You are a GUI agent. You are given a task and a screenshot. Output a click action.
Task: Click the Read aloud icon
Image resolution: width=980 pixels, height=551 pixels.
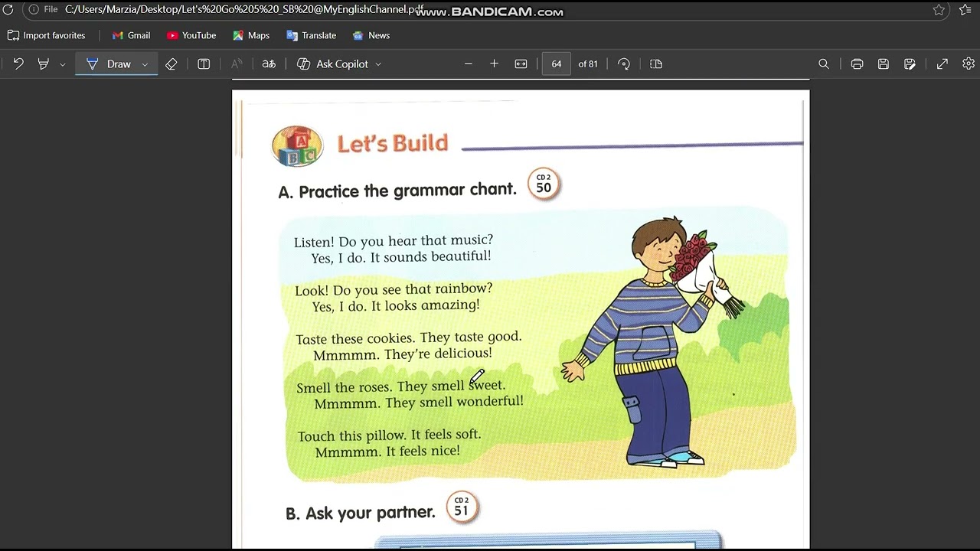[x=237, y=64]
